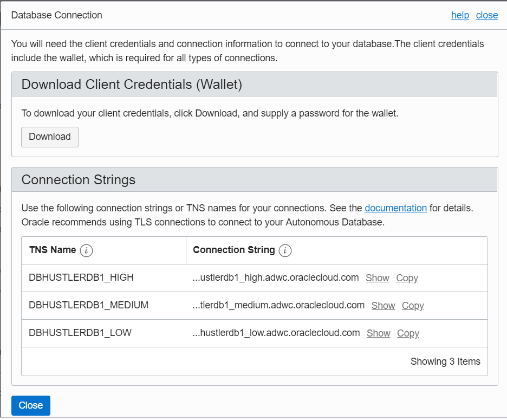Open the help link in dialog header
The width and height of the screenshot is (507, 420).
click(460, 15)
